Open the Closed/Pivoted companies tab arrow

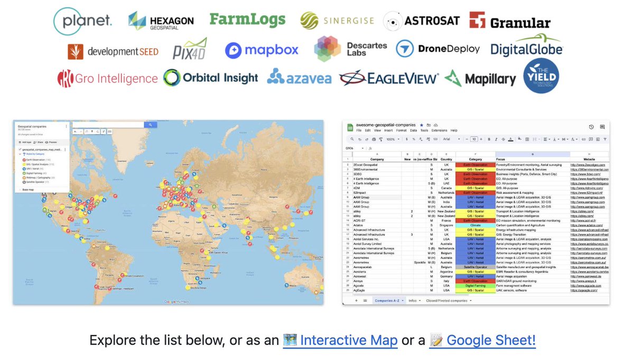(471, 301)
